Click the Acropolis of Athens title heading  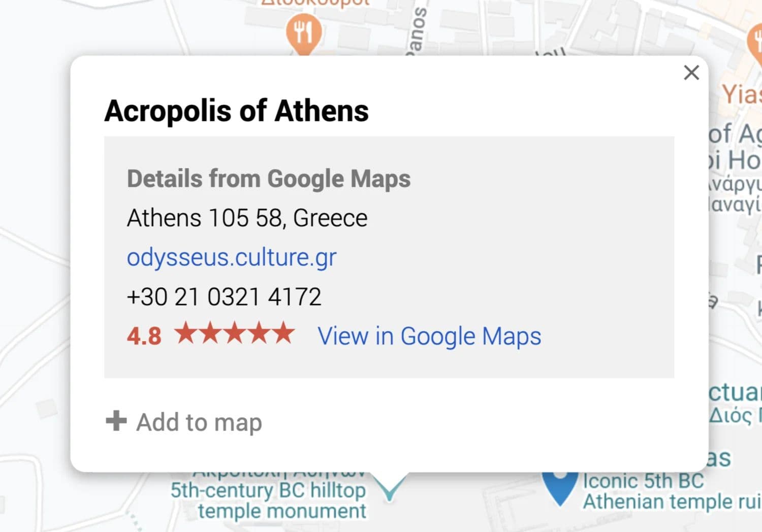(x=236, y=111)
